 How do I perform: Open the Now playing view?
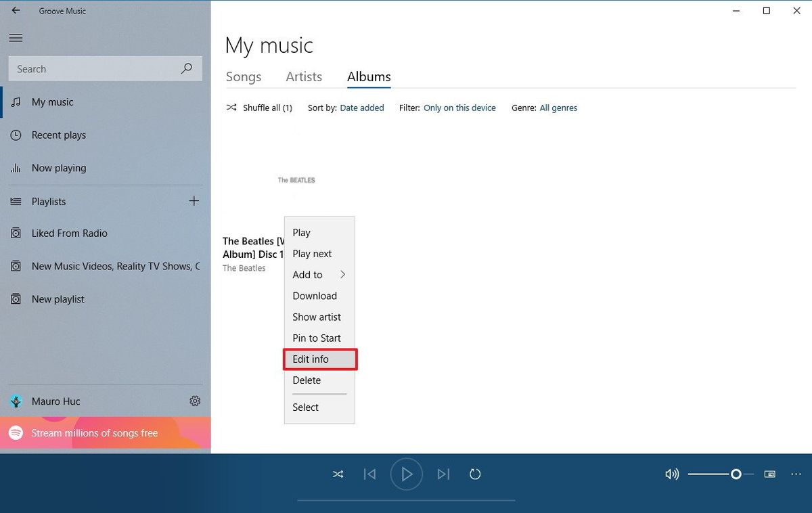(x=58, y=168)
